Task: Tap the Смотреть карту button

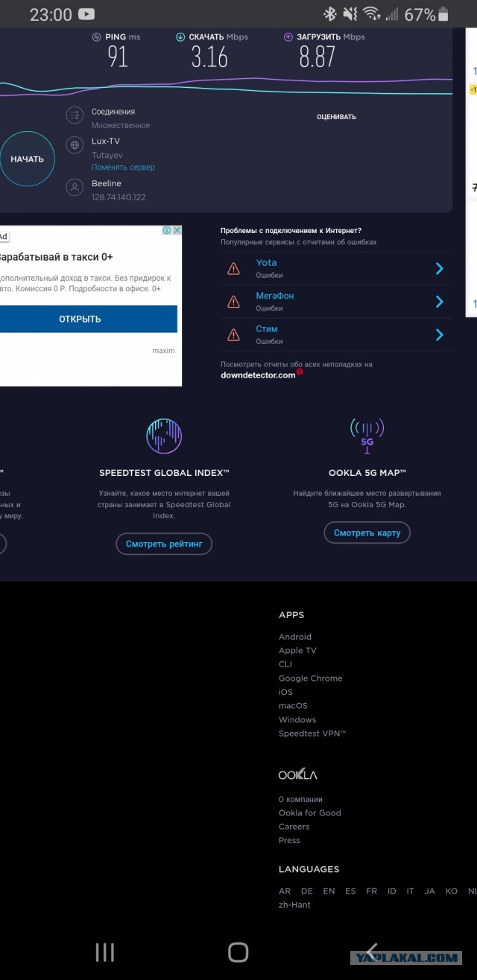Action: coord(367,532)
